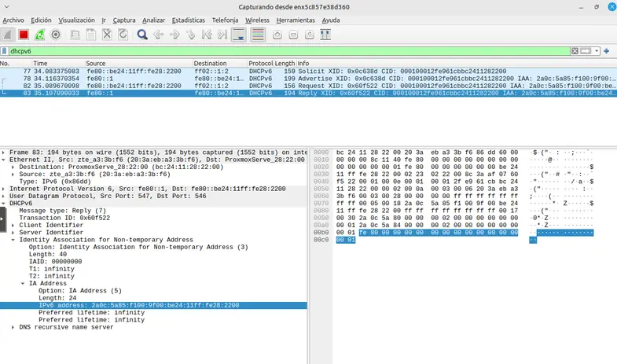Open the Herramientas menu

pyautogui.click(x=296, y=20)
